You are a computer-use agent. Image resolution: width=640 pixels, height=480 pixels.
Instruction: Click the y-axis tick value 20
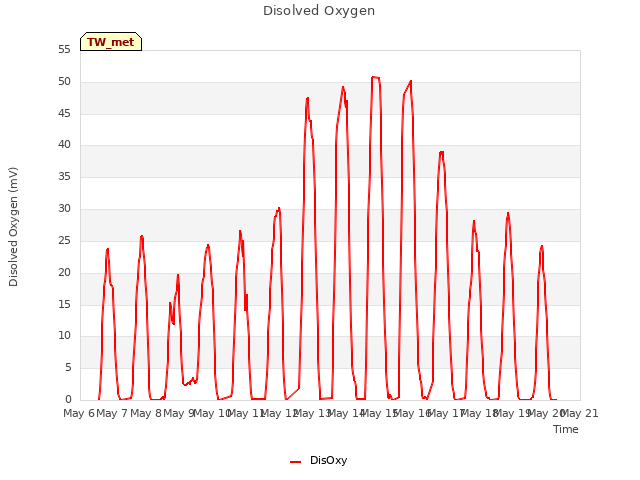pos(64,272)
